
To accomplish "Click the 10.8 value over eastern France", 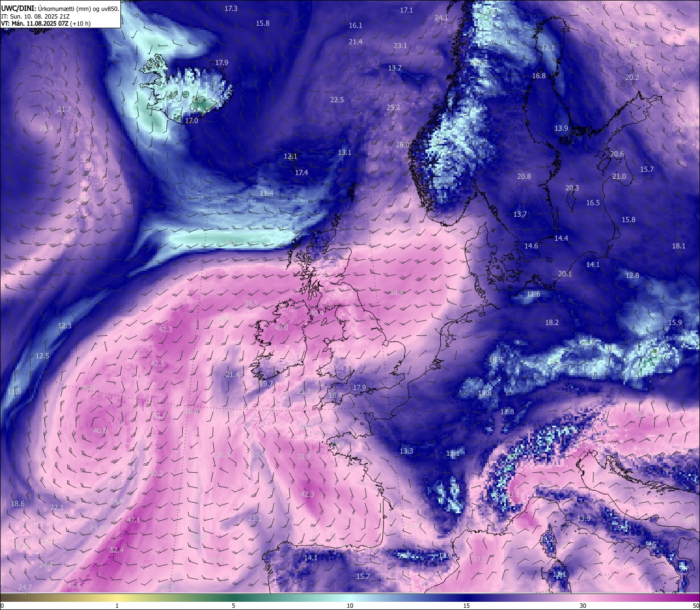I will point(485,393).
